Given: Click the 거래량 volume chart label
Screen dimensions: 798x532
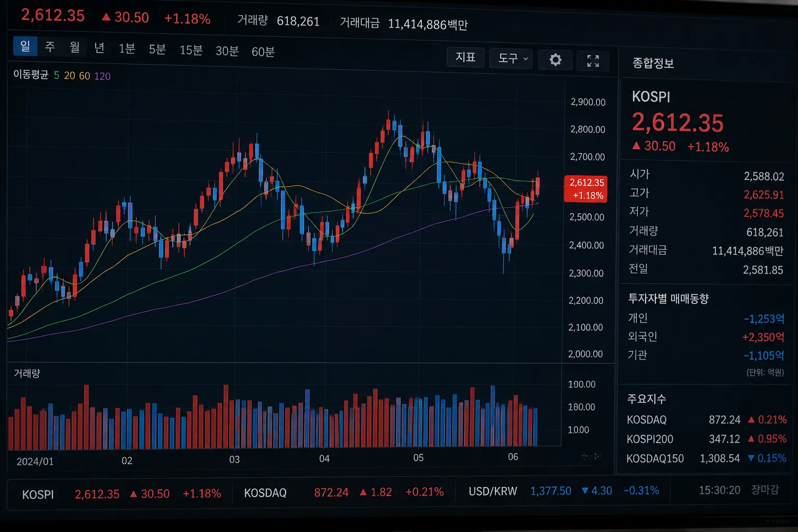Looking at the screenshot, I should coord(26,374).
